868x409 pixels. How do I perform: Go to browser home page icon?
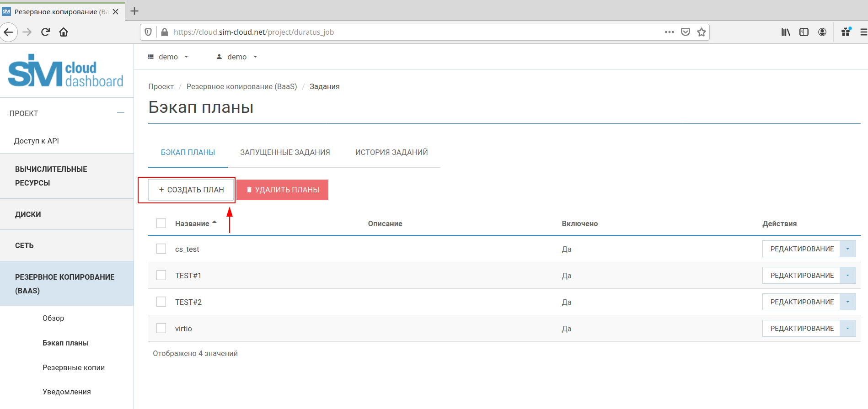point(64,32)
